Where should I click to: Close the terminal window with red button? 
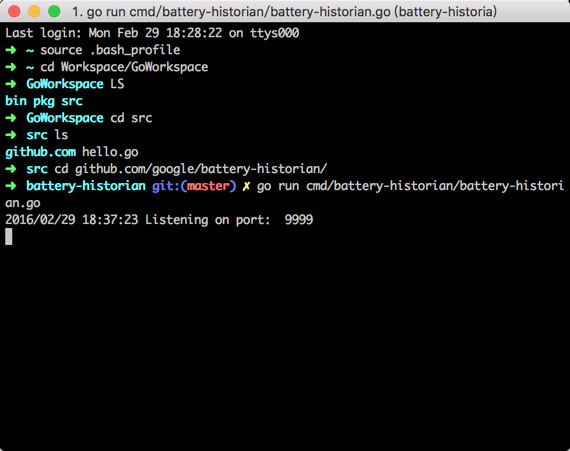pyautogui.click(x=14, y=11)
